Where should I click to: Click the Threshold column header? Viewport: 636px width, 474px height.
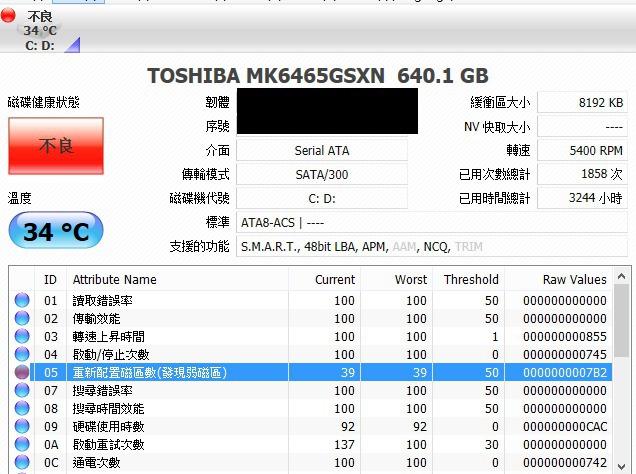pos(468,279)
